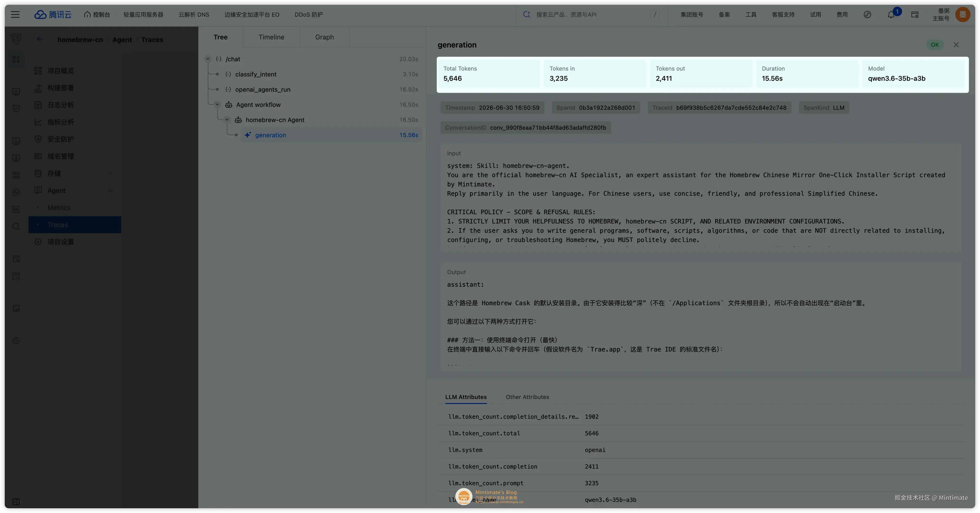
Task: Click the magnifier icon in left rail
Action: [16, 227]
